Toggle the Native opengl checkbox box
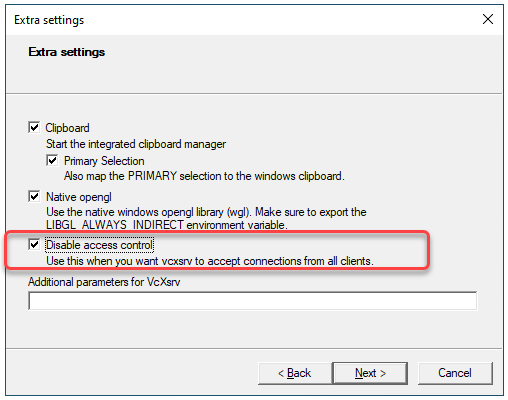Screen dimensions: 508x400 [34, 196]
